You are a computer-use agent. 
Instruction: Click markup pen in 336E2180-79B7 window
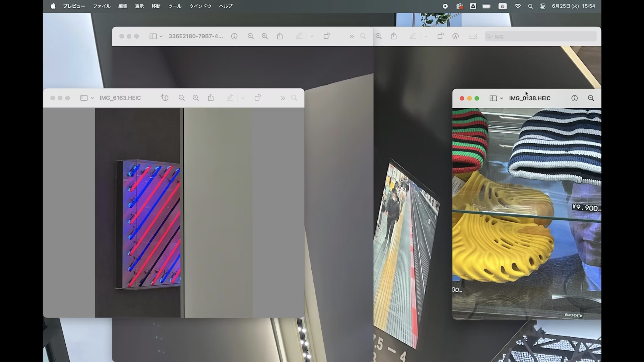(x=299, y=36)
